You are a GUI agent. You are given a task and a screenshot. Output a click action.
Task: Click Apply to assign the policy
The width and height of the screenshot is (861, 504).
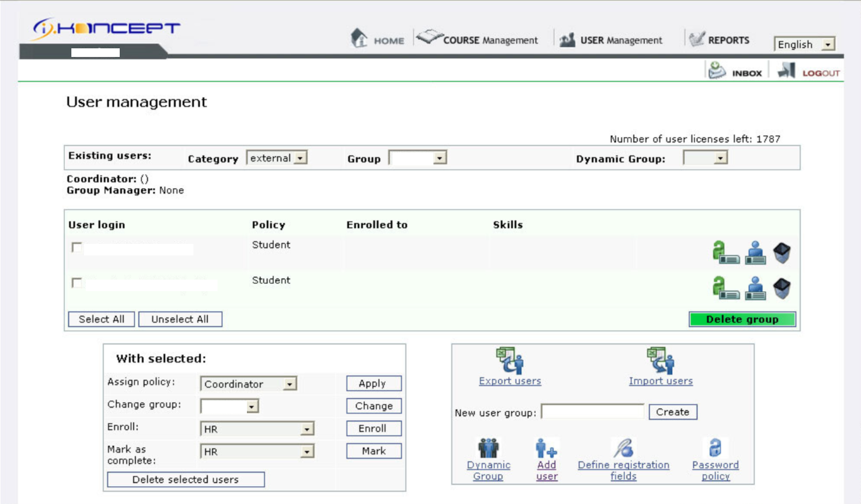click(374, 383)
